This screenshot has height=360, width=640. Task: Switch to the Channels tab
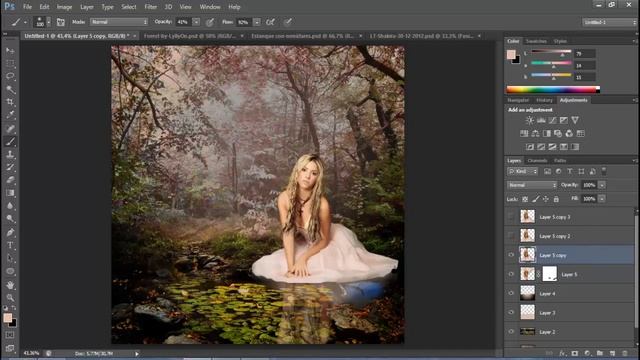pyautogui.click(x=537, y=160)
